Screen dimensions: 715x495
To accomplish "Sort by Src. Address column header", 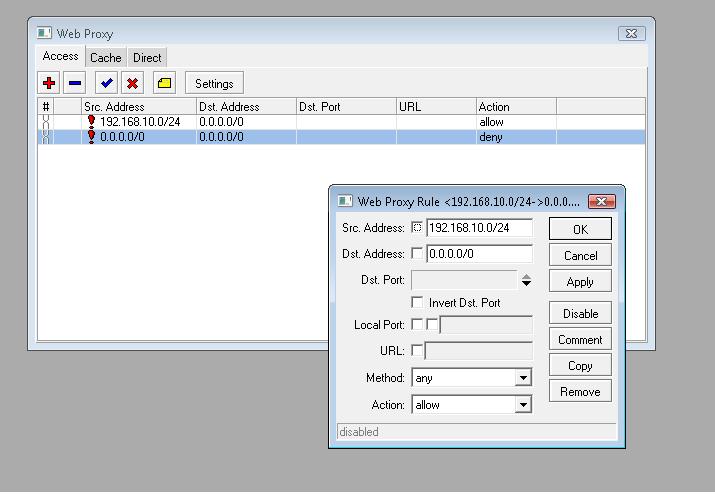I will 139,106.
